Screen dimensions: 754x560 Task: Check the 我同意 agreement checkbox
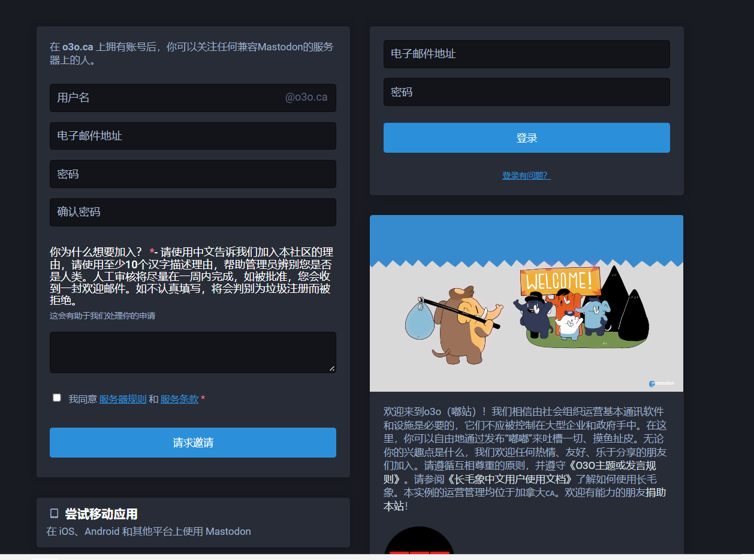tap(57, 398)
